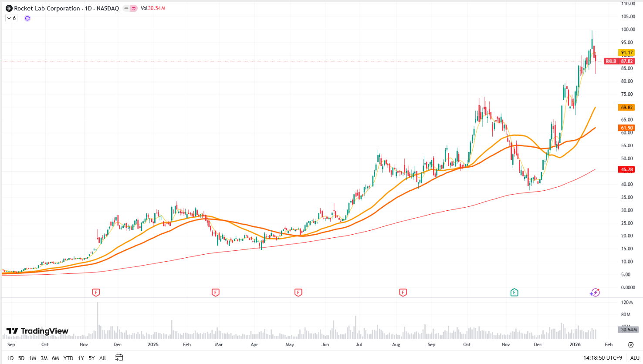Click the 0.0000 price axis value
Image resolution: width=643 pixels, height=364 pixels.
[628, 287]
